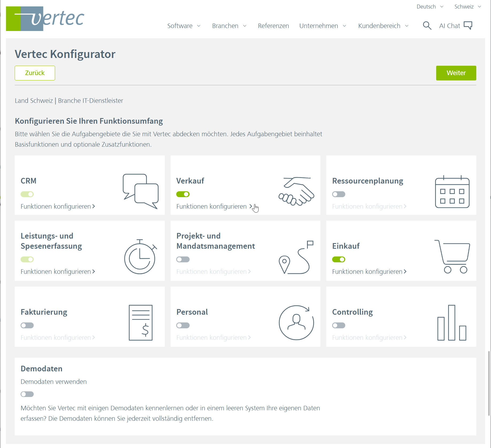Disable the Verkauf switch
Image resolution: width=491 pixels, height=448 pixels.
point(183,194)
